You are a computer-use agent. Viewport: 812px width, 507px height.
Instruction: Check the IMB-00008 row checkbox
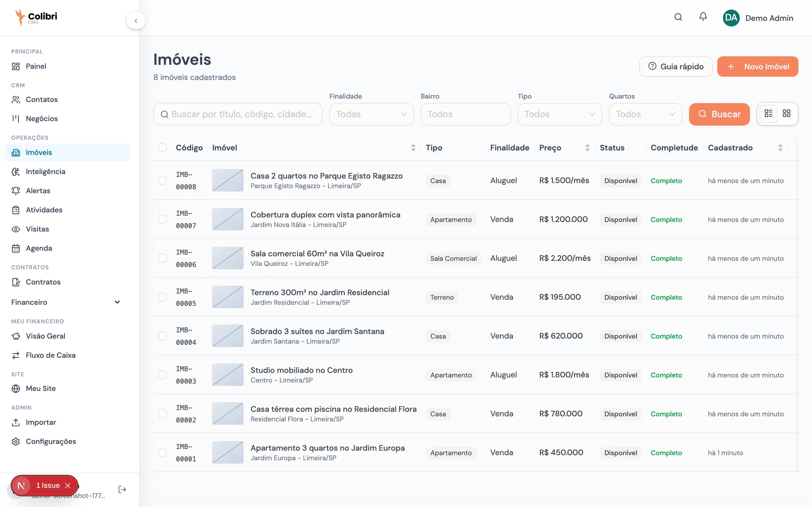pos(162,180)
